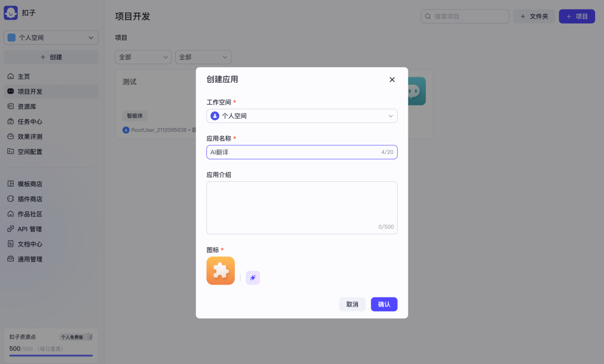This screenshot has height=364, width=604.
Task: Open 作品社区 from the sidebar
Action: coord(51,214)
